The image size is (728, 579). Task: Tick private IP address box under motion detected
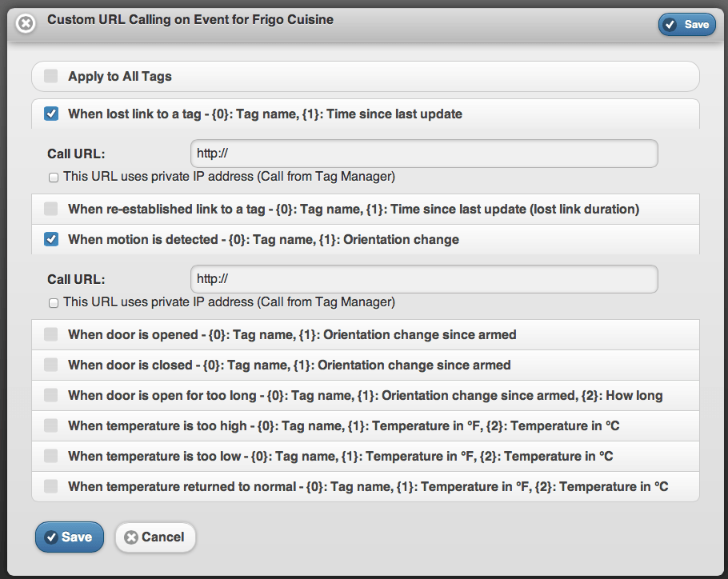[x=54, y=303]
